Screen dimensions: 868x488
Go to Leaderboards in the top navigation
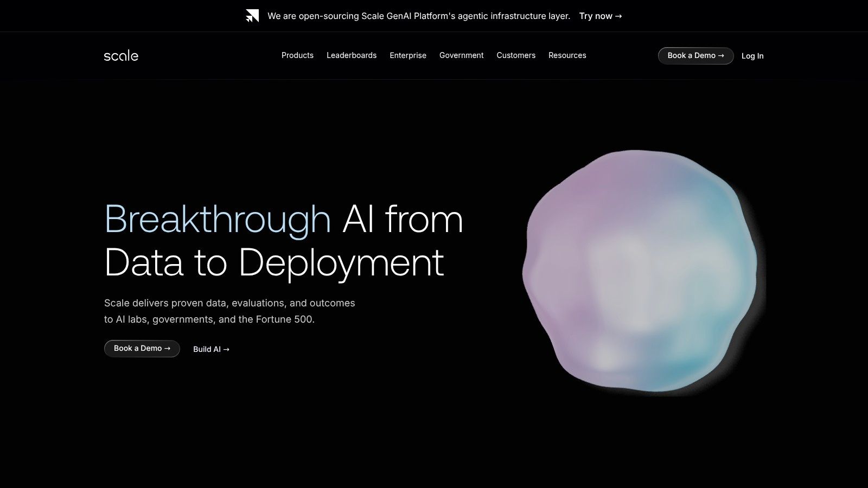tap(352, 55)
